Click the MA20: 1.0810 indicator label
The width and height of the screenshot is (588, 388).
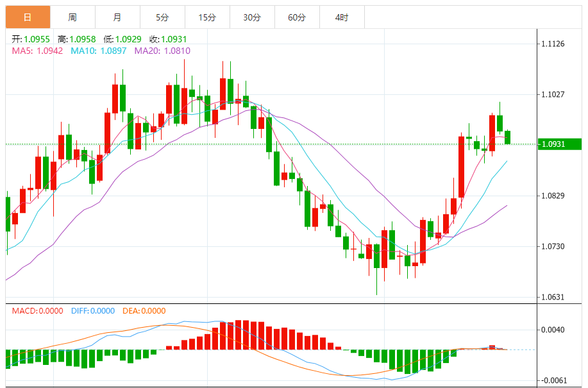coord(162,51)
